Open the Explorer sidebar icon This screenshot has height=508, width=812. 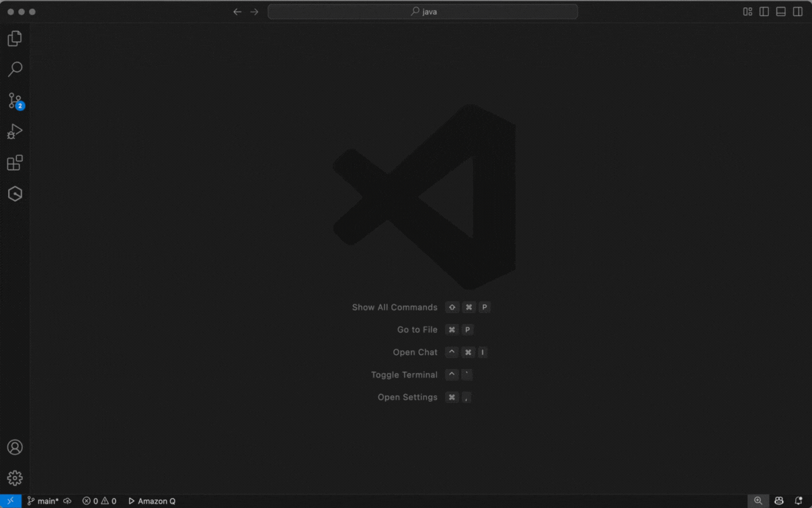[15, 38]
